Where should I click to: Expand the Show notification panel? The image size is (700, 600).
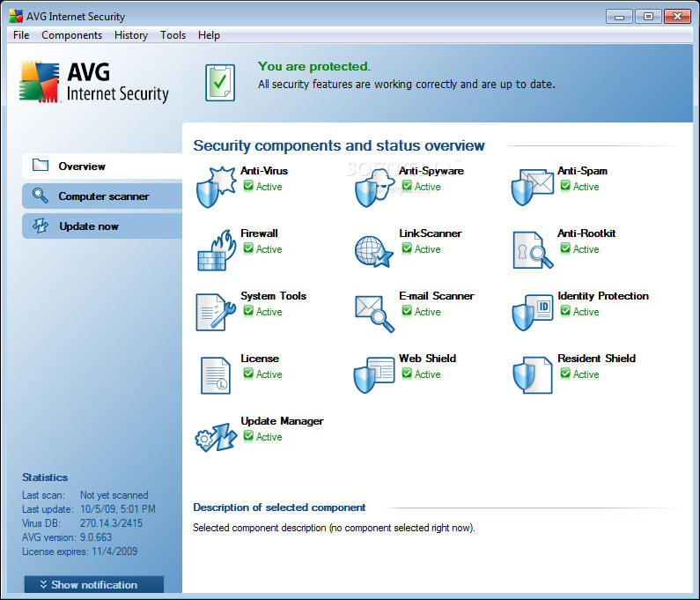(93, 584)
